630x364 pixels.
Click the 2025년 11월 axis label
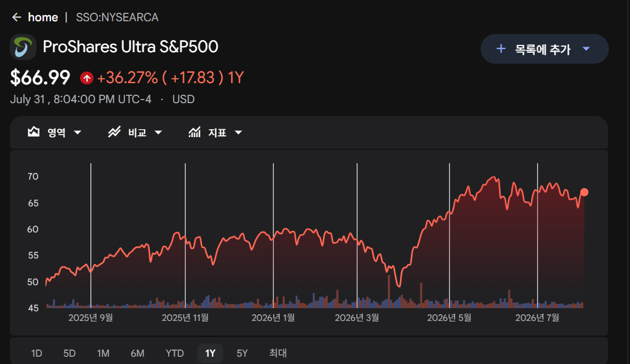pos(185,318)
